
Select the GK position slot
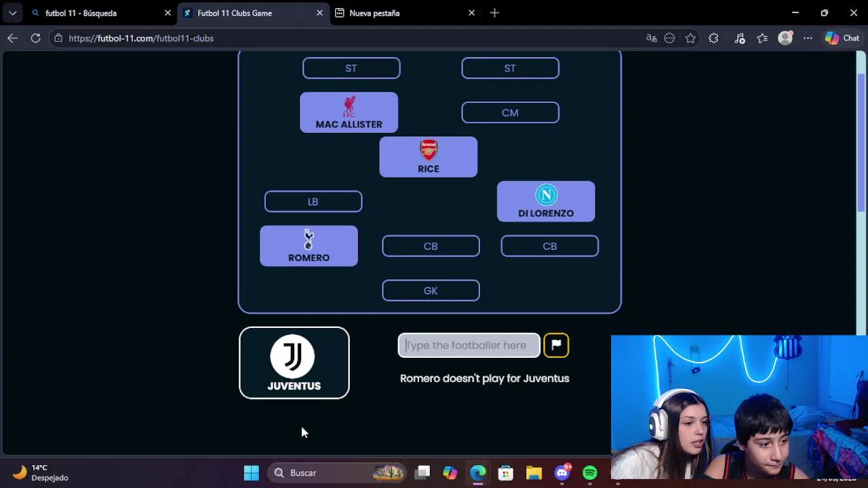pos(431,290)
